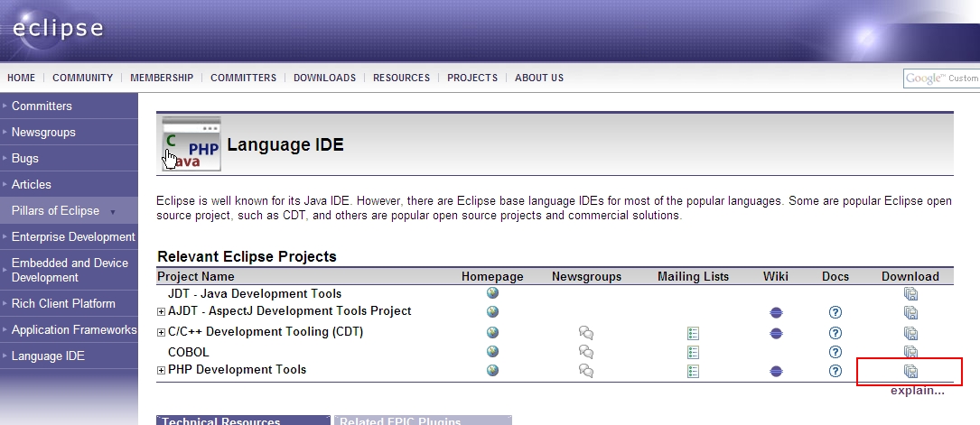Click the explain... link
This screenshot has width=980, height=425.
click(918, 391)
